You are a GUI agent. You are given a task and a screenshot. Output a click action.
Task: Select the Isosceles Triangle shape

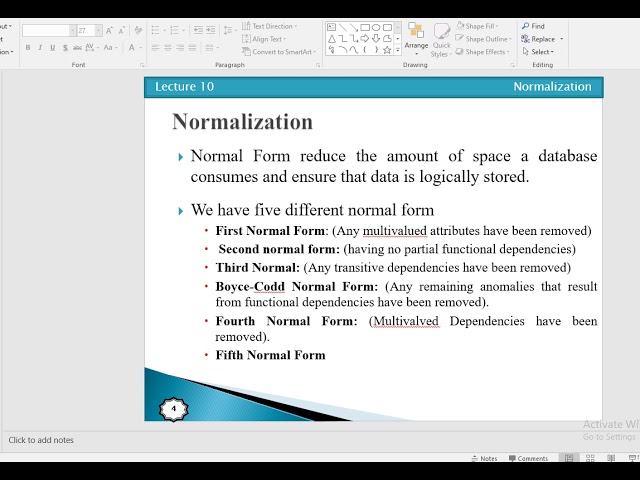coord(331,39)
